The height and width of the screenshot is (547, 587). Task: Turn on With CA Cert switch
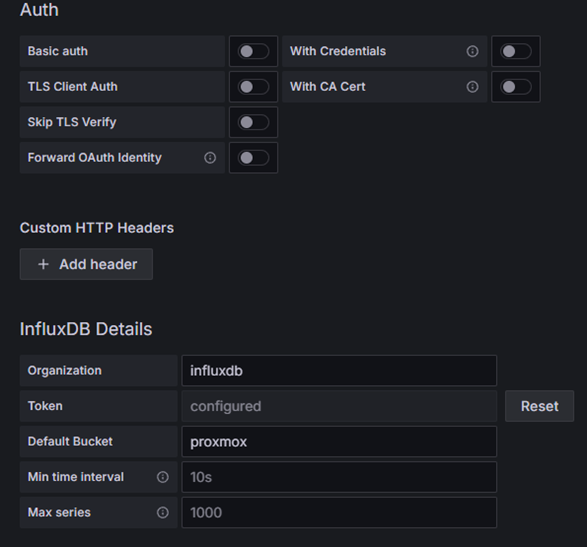pos(516,87)
